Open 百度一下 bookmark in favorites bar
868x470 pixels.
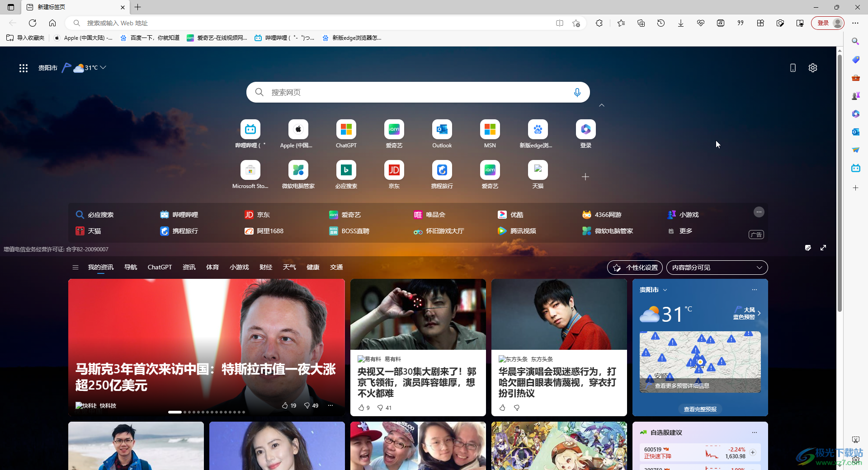(150, 38)
